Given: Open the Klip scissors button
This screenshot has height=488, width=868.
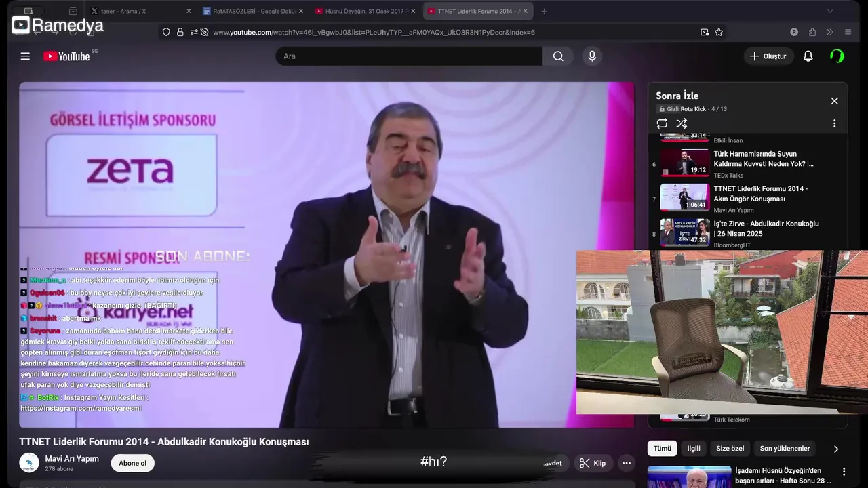Looking at the screenshot, I should coord(592,464).
